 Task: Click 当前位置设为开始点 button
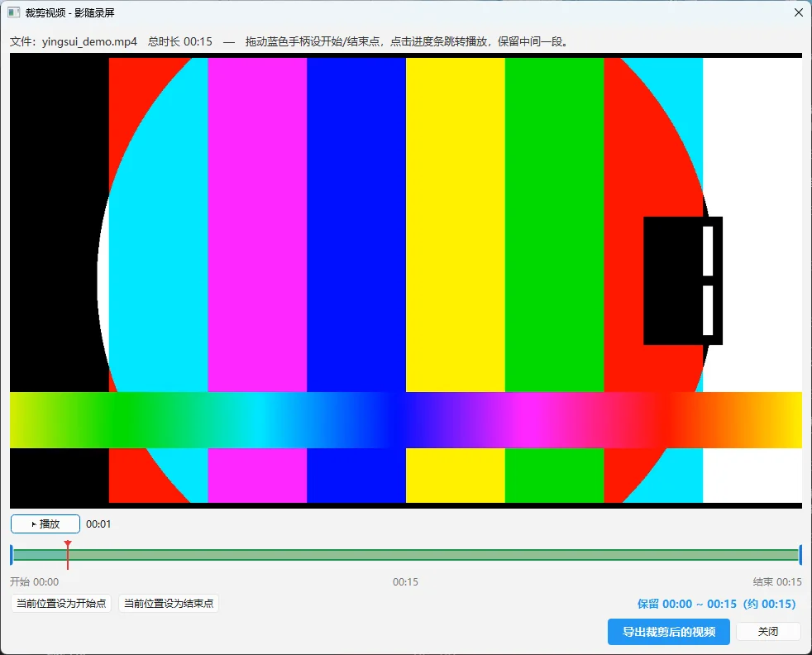pos(61,603)
